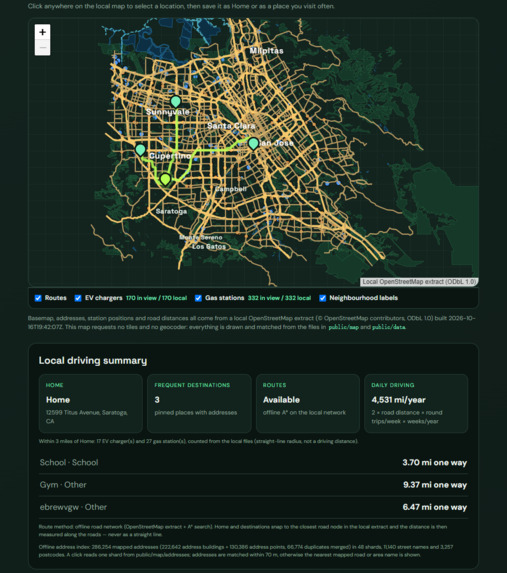The height and width of the screenshot is (573, 507).
Task: Click the 'pinned places with addresses' text
Action: (196, 413)
